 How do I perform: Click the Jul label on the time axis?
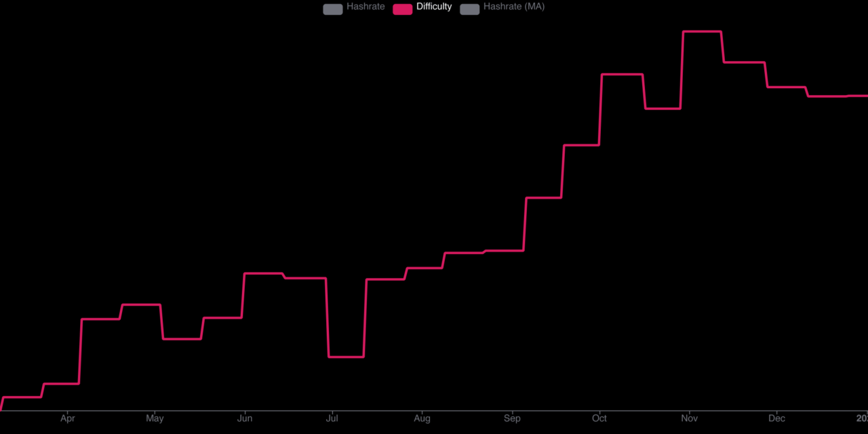coord(332,418)
